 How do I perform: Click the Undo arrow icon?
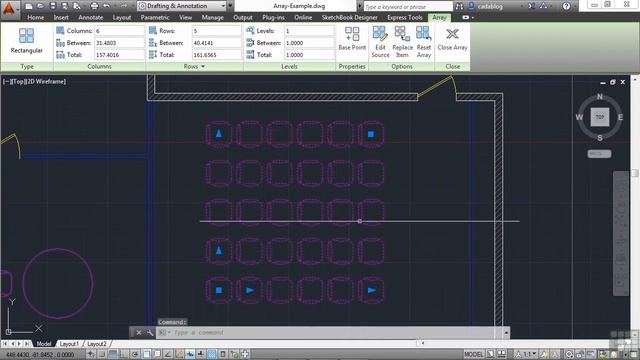pos(107,6)
